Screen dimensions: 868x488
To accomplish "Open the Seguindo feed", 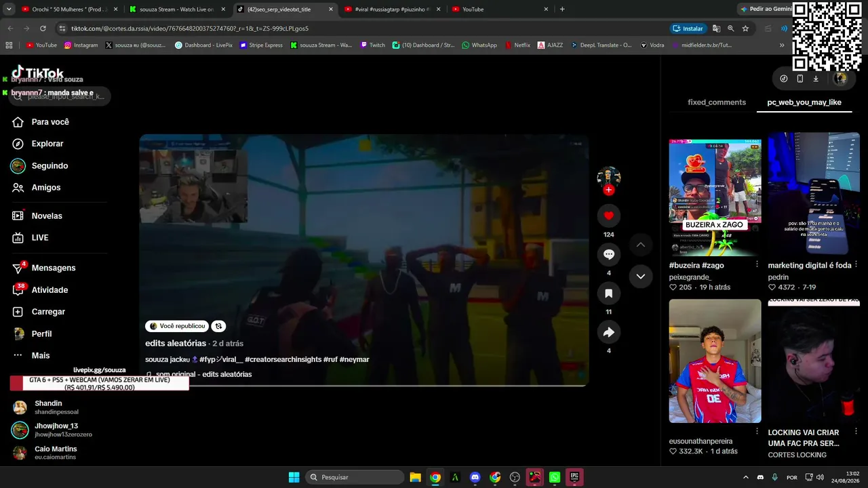I will click(x=40, y=166).
